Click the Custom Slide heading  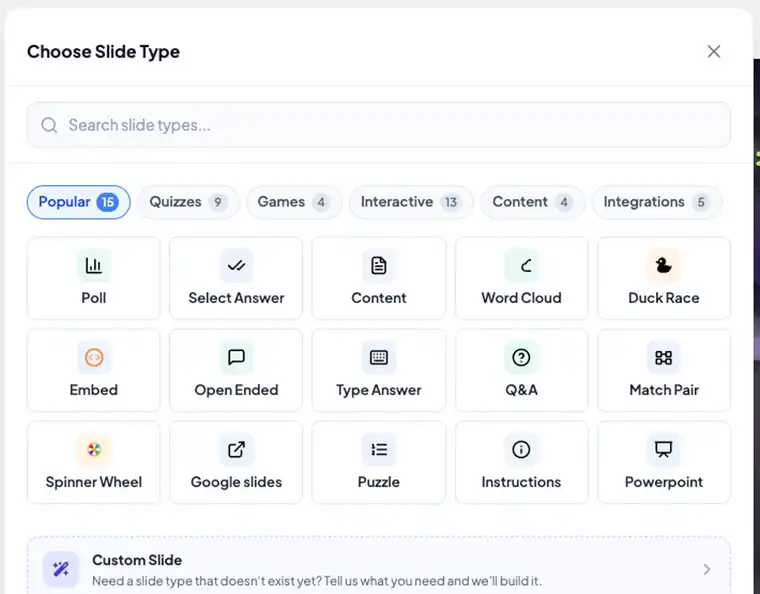[137, 560]
